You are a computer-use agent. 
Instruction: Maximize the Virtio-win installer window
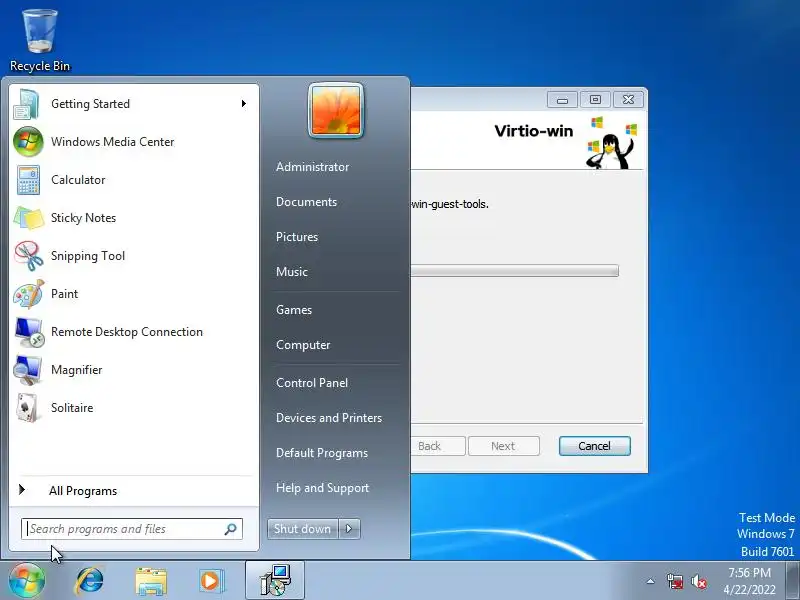[x=595, y=100]
